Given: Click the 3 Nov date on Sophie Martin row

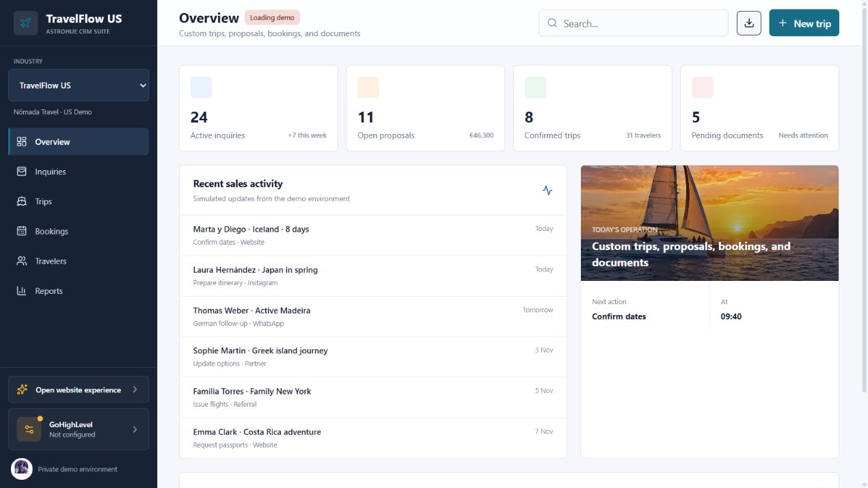Looking at the screenshot, I should [544, 350].
